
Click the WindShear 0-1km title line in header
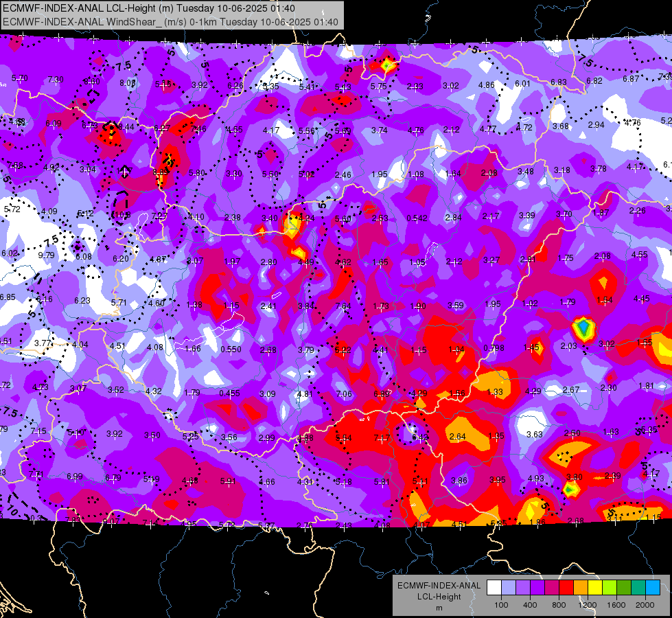pos(170,22)
